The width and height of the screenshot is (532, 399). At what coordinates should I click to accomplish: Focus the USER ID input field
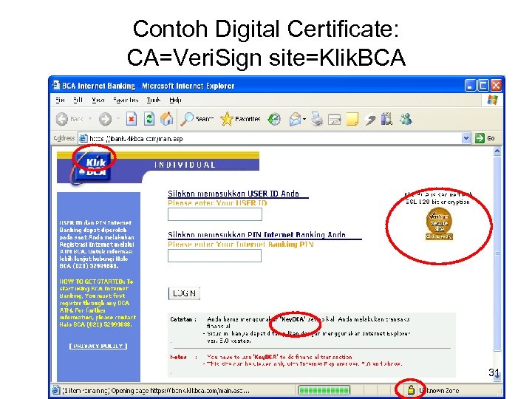pyautogui.click(x=215, y=214)
